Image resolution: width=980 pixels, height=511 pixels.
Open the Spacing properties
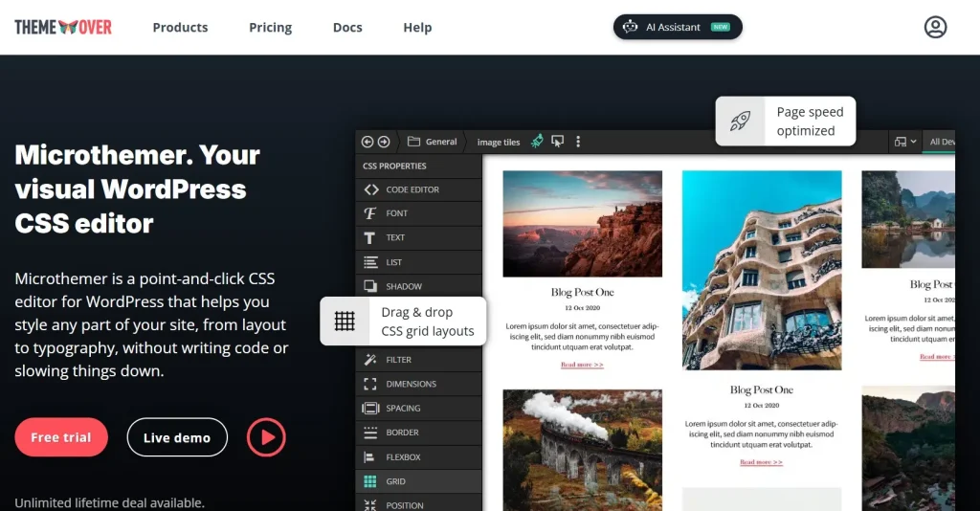[x=419, y=409]
